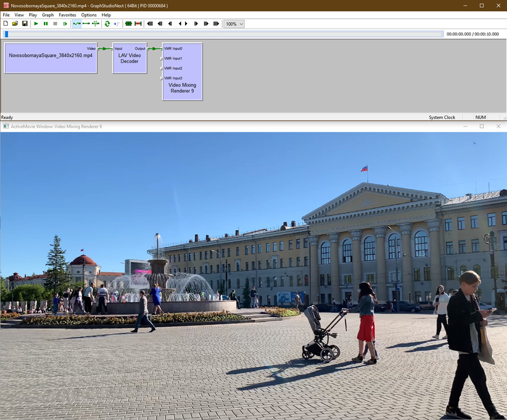
Task: Click the New graph toolbar icon
Action: point(6,24)
